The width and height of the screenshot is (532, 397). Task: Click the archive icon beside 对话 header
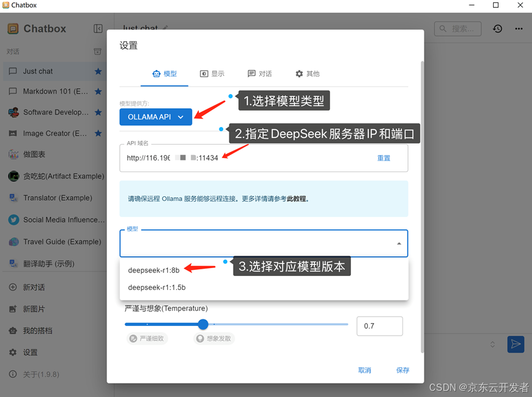[97, 52]
